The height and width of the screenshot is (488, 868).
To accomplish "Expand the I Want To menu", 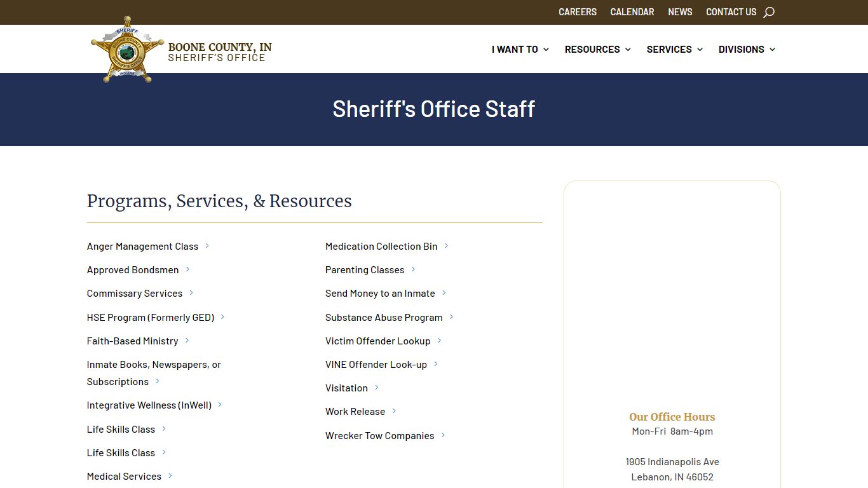I will [520, 49].
